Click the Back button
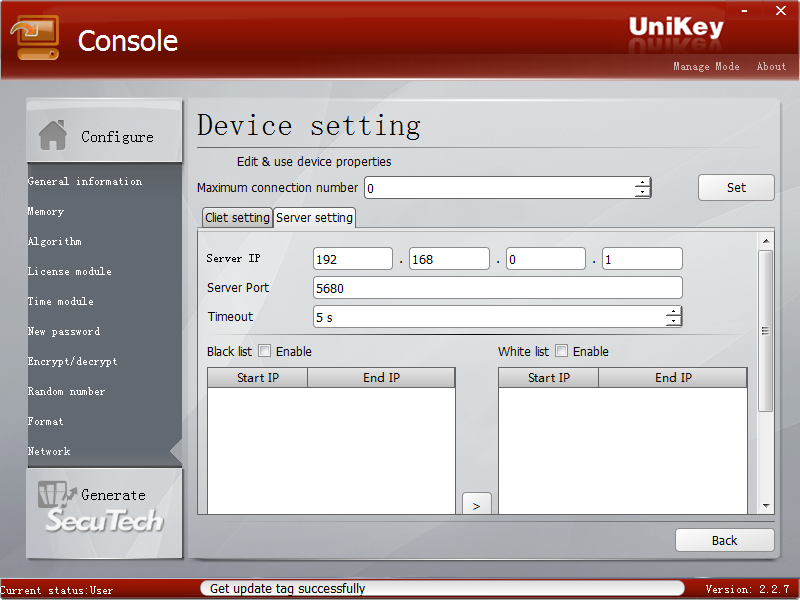800x600 pixels. pos(724,540)
